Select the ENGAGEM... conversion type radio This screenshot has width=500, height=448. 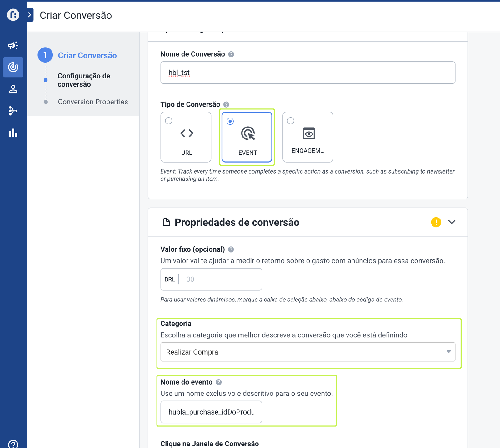[x=291, y=121]
